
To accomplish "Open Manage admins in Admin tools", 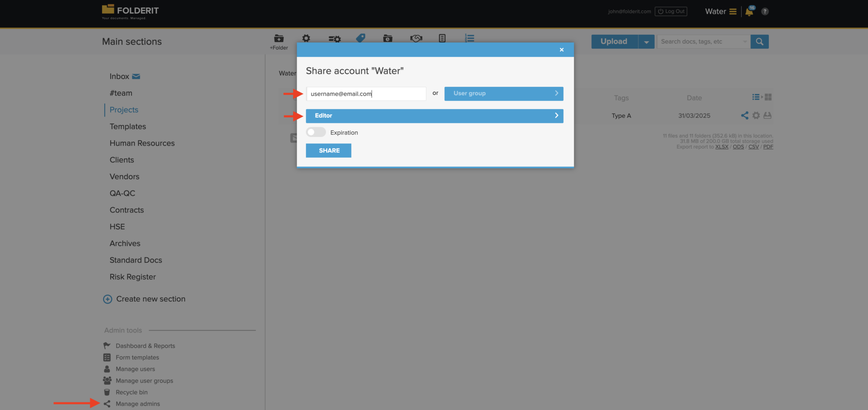I will click(x=131, y=404).
